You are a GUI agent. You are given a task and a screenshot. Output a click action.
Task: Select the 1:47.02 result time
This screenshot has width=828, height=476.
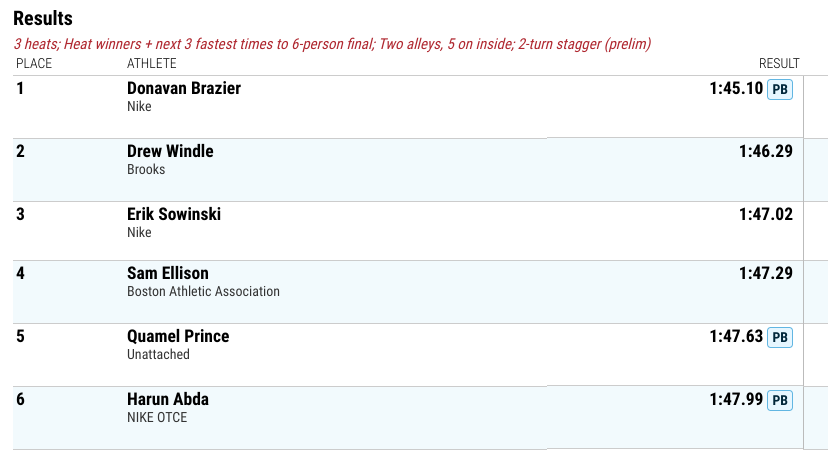[x=766, y=214]
